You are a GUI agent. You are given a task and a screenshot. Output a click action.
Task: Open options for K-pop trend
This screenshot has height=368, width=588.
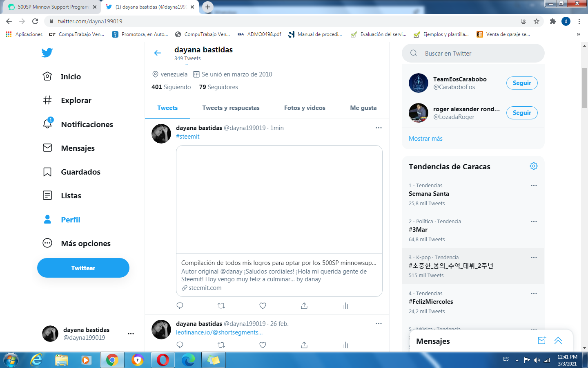[x=534, y=258]
